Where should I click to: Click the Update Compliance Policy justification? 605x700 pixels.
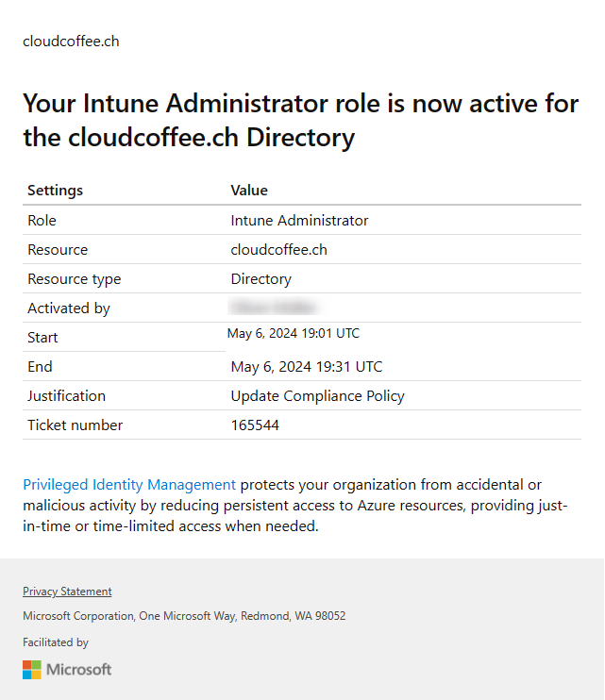tap(317, 396)
